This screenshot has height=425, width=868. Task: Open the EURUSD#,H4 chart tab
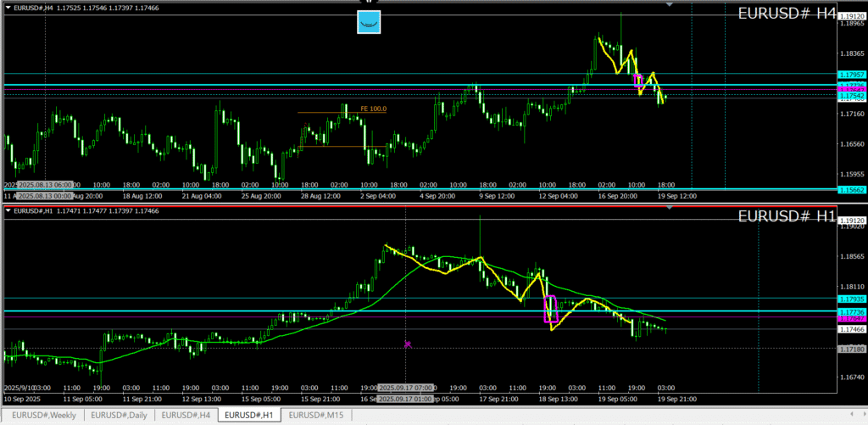tap(186, 415)
